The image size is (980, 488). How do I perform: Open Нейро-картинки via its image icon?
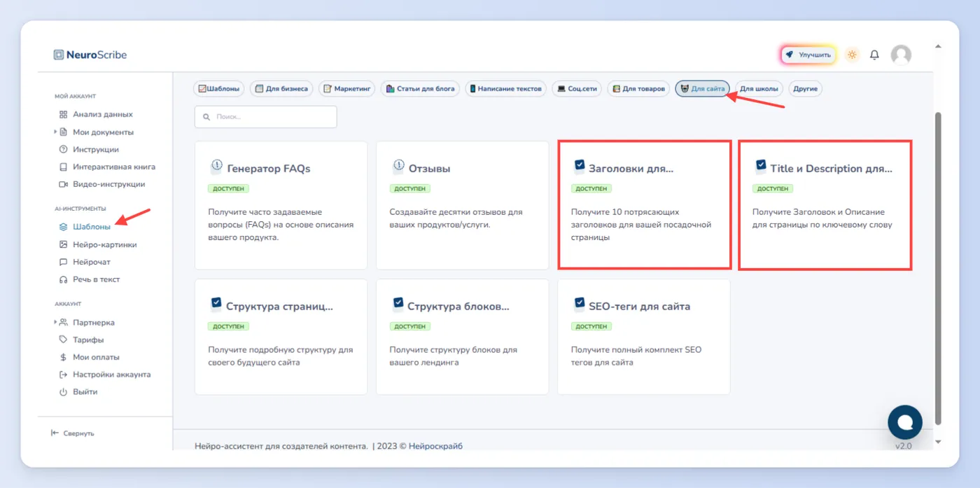[x=63, y=244]
